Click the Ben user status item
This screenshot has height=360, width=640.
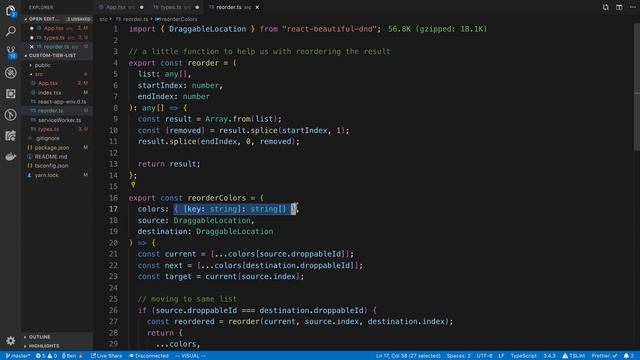tap(72, 356)
